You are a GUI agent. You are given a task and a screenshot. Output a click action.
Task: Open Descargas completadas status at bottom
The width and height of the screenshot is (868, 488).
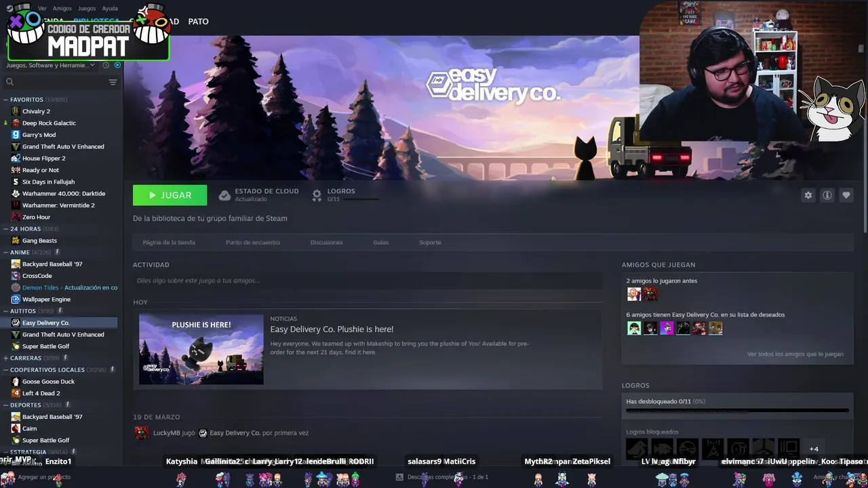[442, 477]
